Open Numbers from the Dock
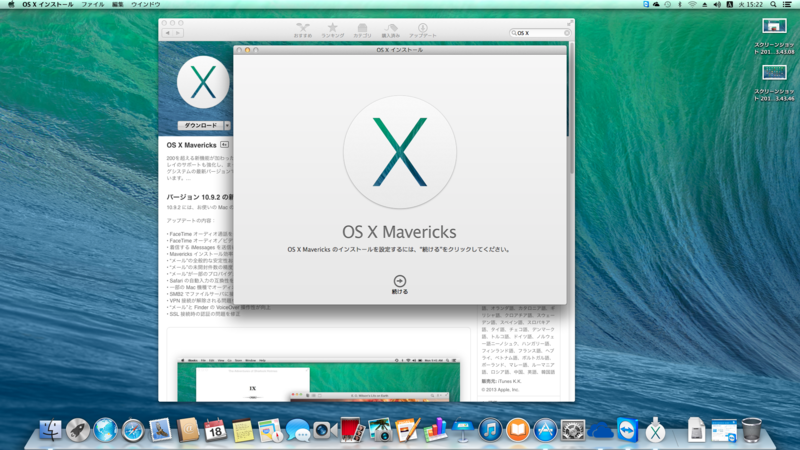Image resolution: width=800 pixels, height=450 pixels. pos(435,430)
